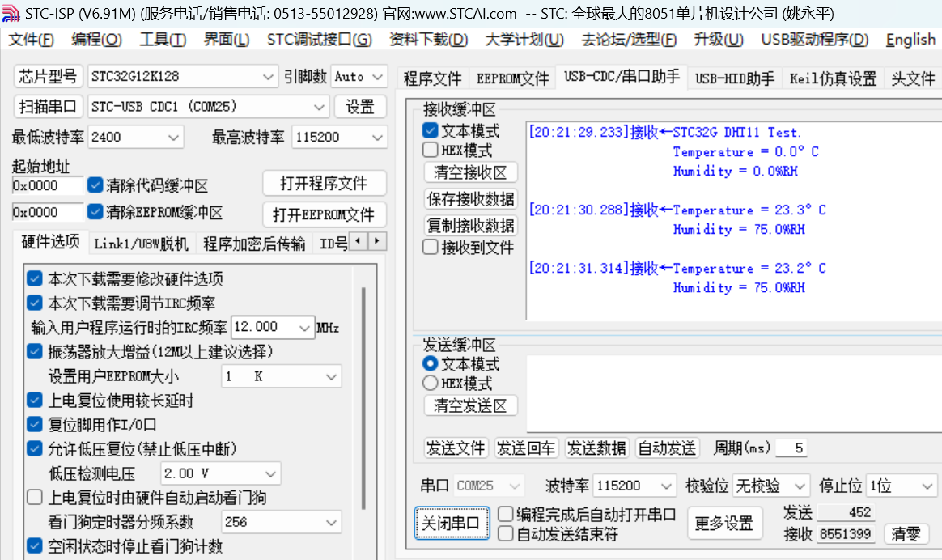Open the Keil仿真设置 tab
The image size is (942, 560).
tap(833, 78)
